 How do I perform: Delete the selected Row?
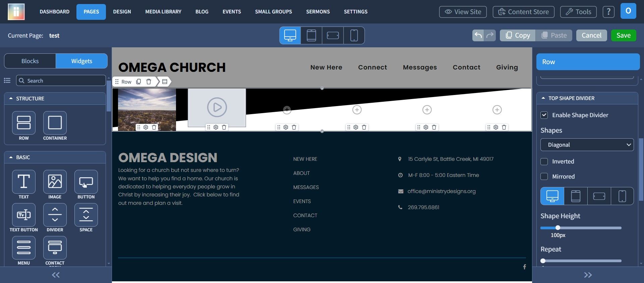[x=149, y=82]
